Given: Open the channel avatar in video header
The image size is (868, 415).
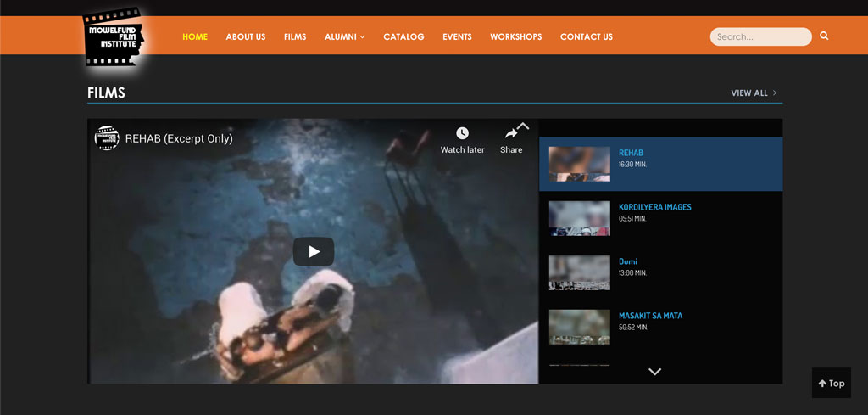Looking at the screenshot, I should pyautogui.click(x=107, y=138).
